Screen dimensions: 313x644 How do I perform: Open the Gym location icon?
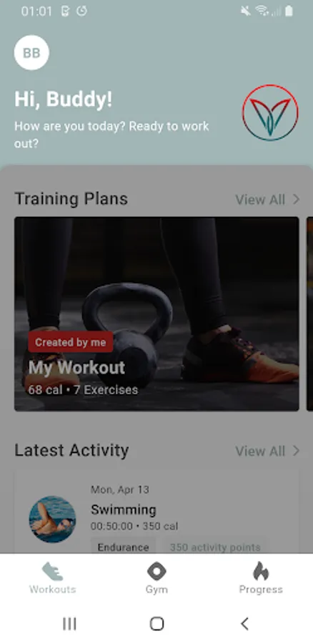156,571
